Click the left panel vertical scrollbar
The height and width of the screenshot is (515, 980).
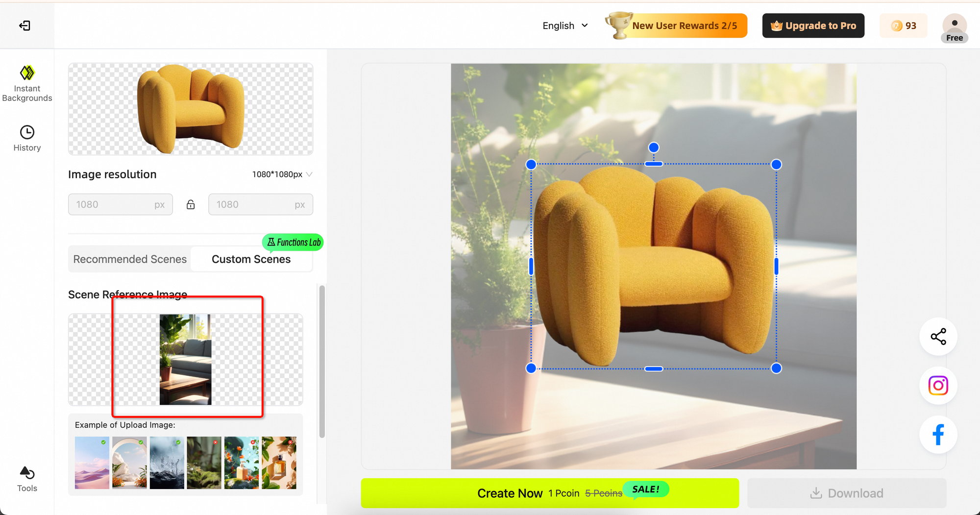322,361
